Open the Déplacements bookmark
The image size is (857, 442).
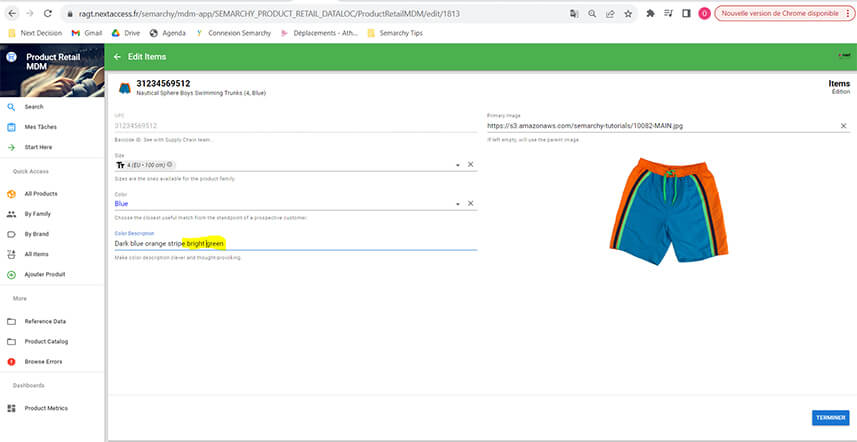(x=320, y=33)
